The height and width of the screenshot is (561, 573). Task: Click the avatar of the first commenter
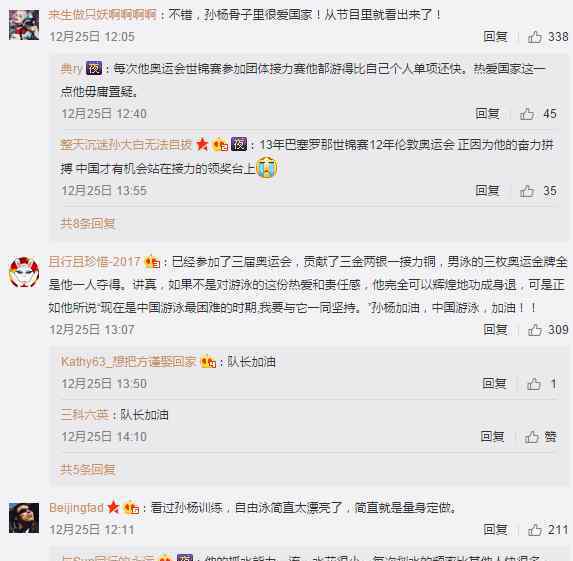pos(24,25)
